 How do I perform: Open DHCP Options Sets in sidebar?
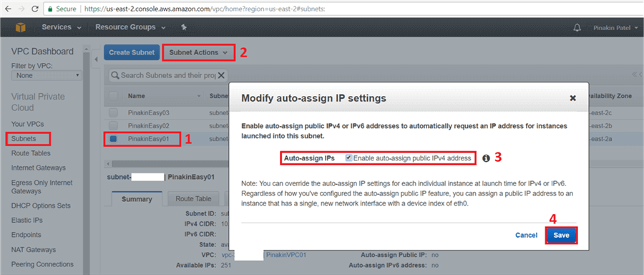[x=41, y=206]
